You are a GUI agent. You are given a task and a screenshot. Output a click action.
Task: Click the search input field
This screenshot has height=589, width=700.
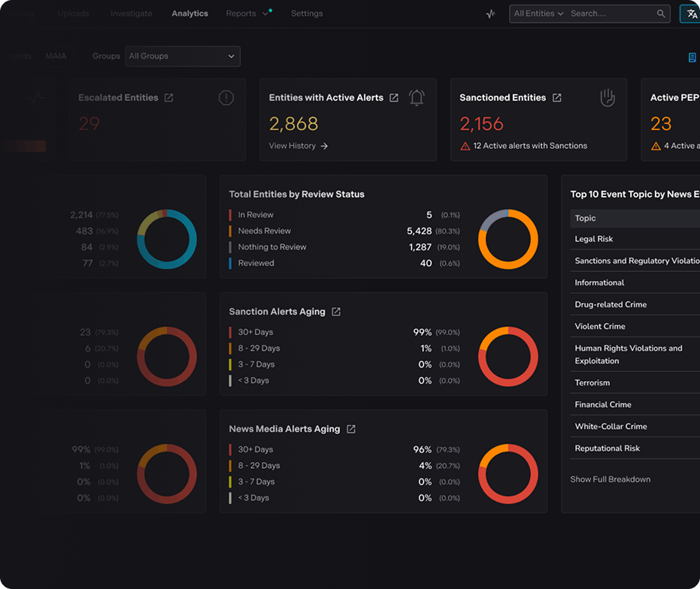pyautogui.click(x=611, y=14)
